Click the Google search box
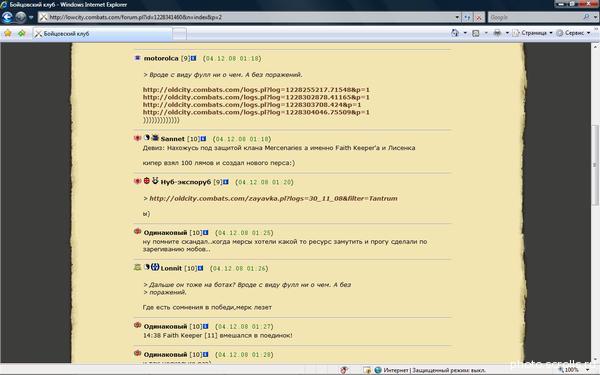 (x=535, y=17)
